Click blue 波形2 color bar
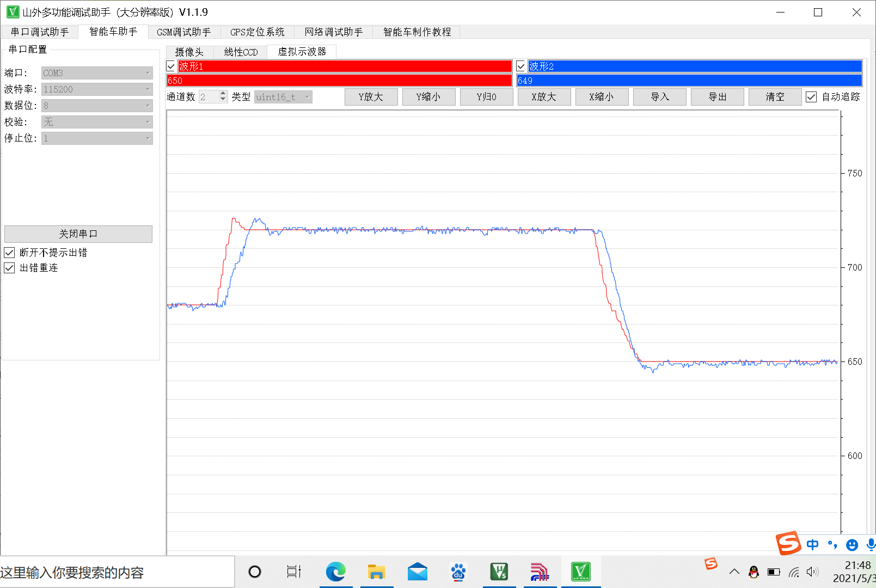The image size is (876, 588). (x=695, y=66)
